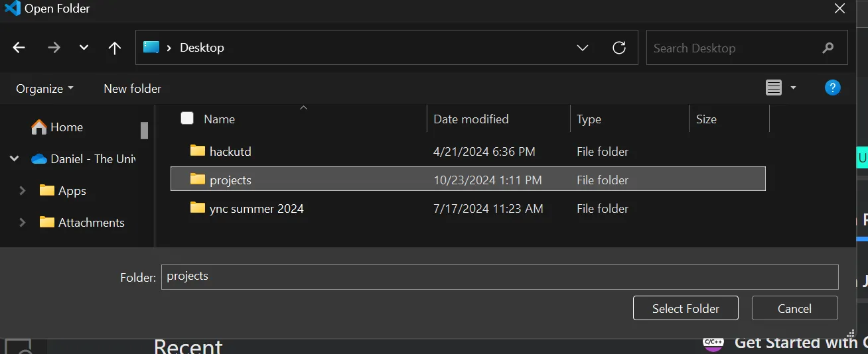Image resolution: width=868 pixels, height=354 pixels.
Task: Click the Back navigation arrow
Action: coord(19,48)
